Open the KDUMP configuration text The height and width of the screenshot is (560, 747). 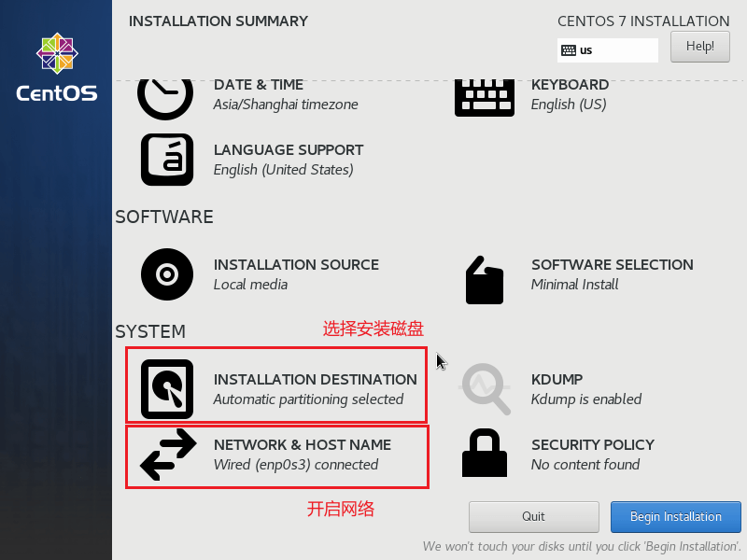pos(557,380)
